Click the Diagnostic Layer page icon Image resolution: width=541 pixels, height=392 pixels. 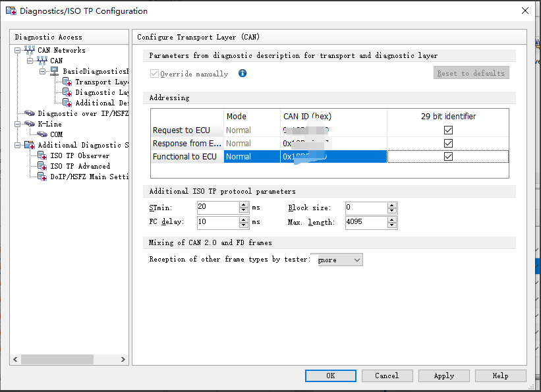tap(67, 92)
